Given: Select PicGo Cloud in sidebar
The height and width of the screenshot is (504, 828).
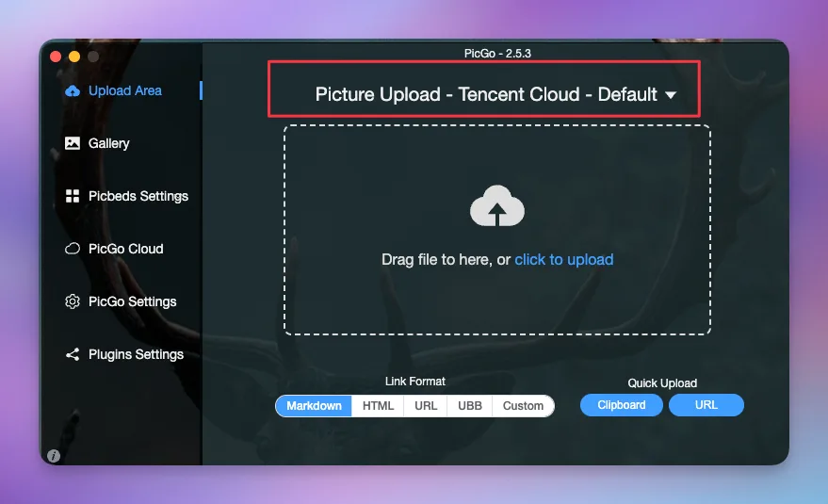Looking at the screenshot, I should coord(125,249).
